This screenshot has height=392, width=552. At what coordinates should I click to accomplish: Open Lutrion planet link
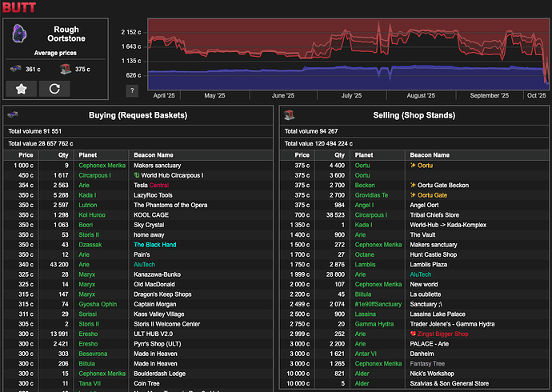click(88, 205)
